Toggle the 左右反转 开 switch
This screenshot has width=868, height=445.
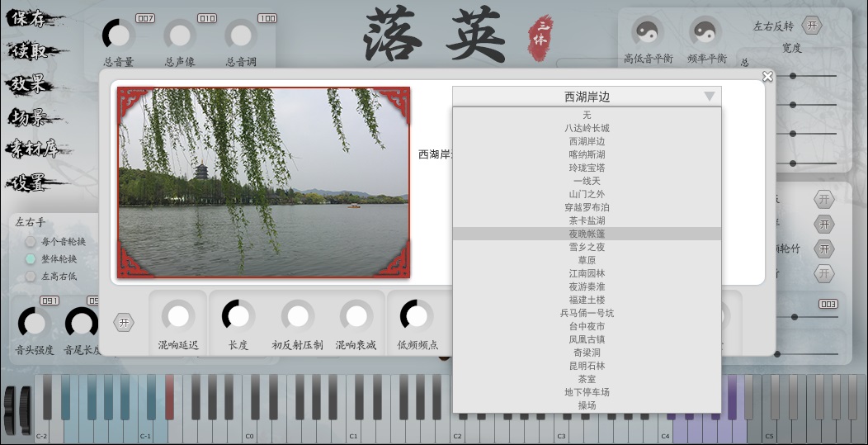pyautogui.click(x=812, y=26)
